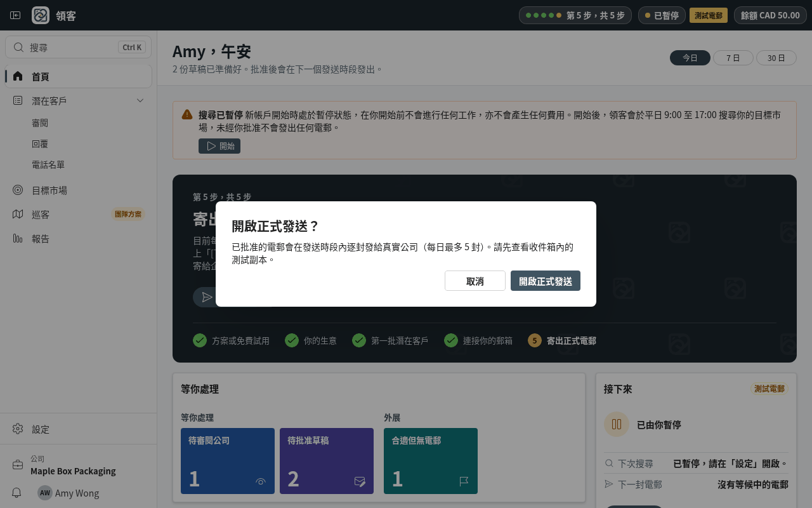This screenshot has height=508, width=812.
Task: Open the 首頁 page
Action: 79,76
